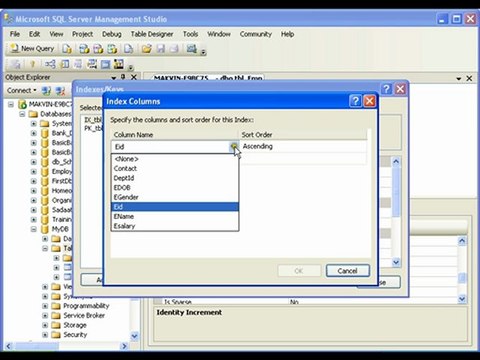Screen dimensions: 480x360
Task: Click the Ascending sort order cell
Action: [x=303, y=147]
